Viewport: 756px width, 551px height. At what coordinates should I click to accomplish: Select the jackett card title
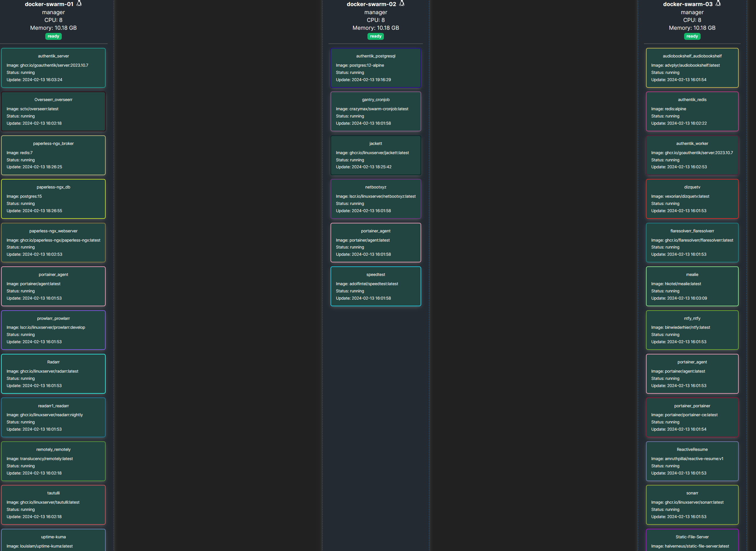[376, 143]
